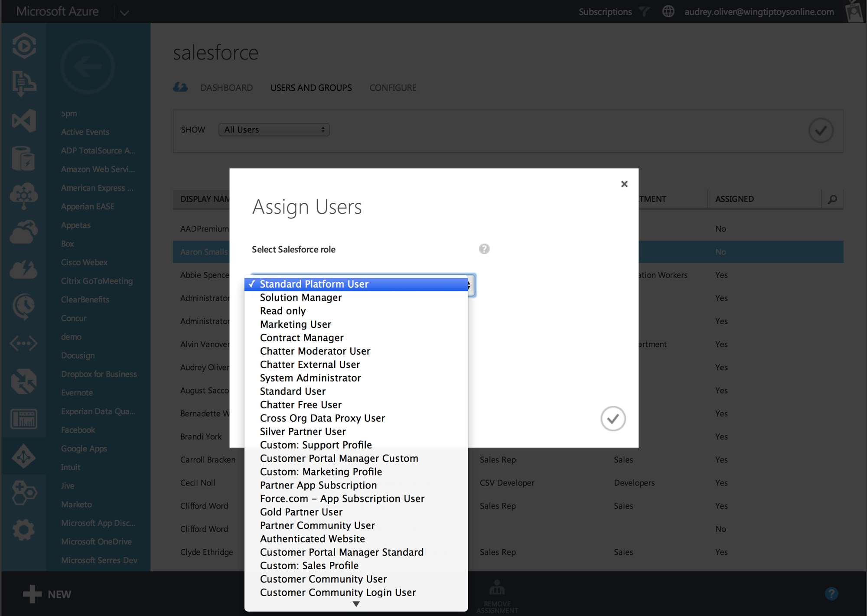Image resolution: width=867 pixels, height=616 pixels.
Task: Click the globe language icon in the top bar
Action: [668, 12]
